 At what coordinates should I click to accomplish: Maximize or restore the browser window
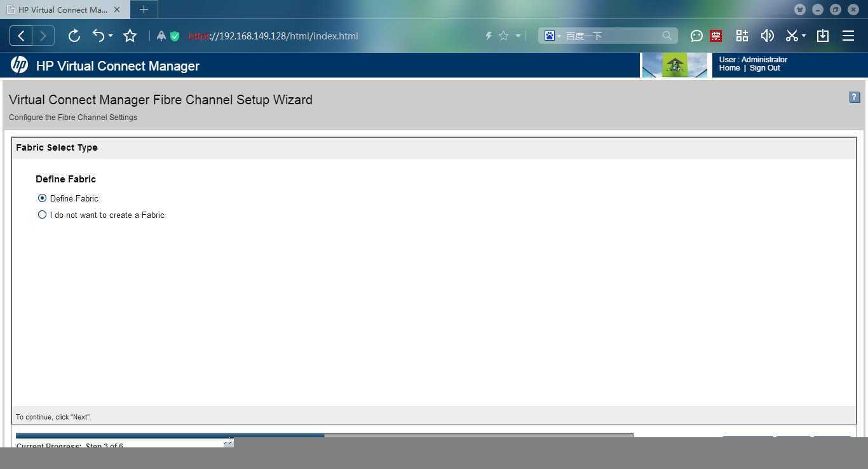(836, 10)
